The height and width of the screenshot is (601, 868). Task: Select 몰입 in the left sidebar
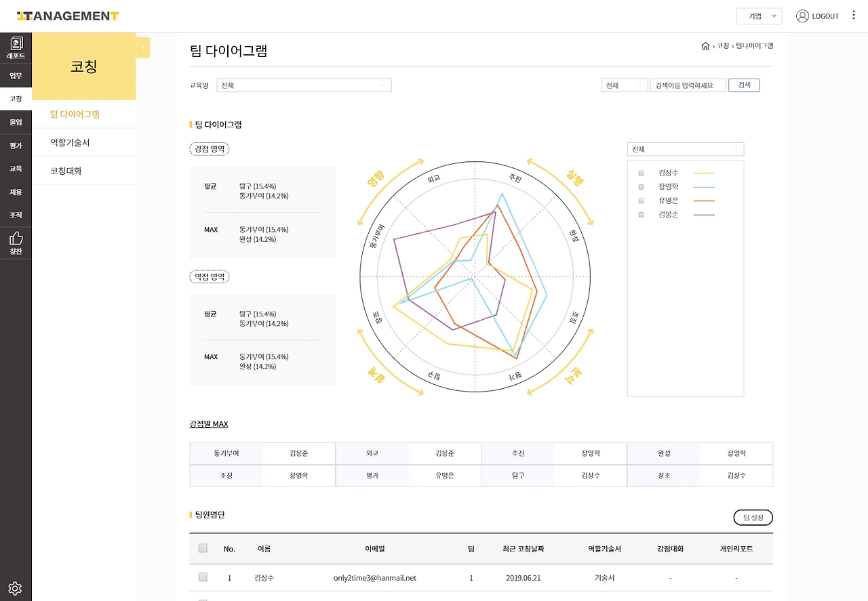[15, 122]
